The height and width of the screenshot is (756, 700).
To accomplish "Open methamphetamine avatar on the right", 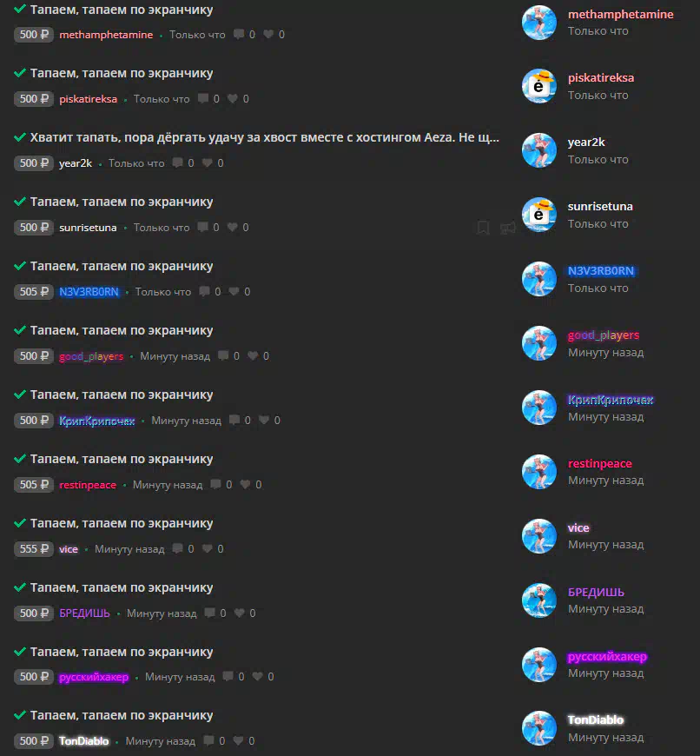I will click(539, 23).
